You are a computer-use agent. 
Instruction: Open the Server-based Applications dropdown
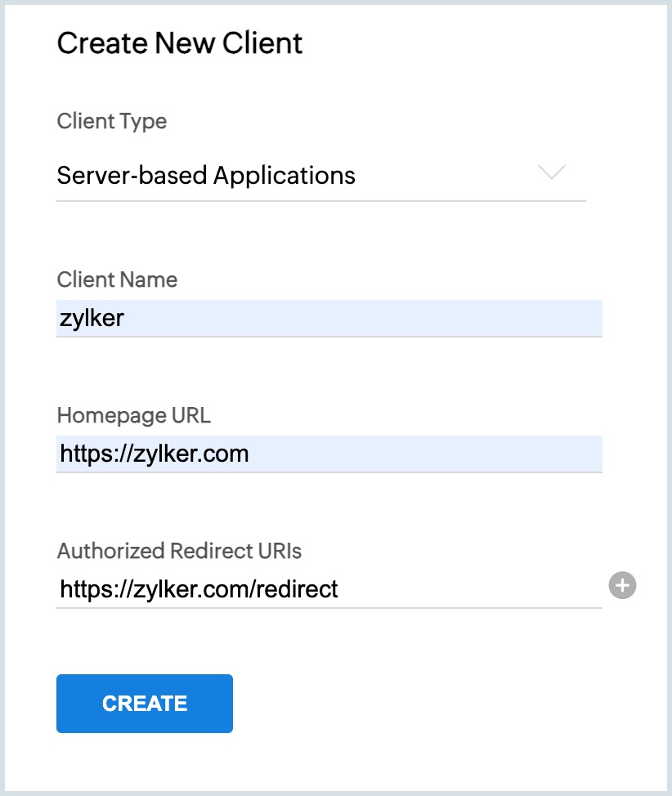pos(320,176)
